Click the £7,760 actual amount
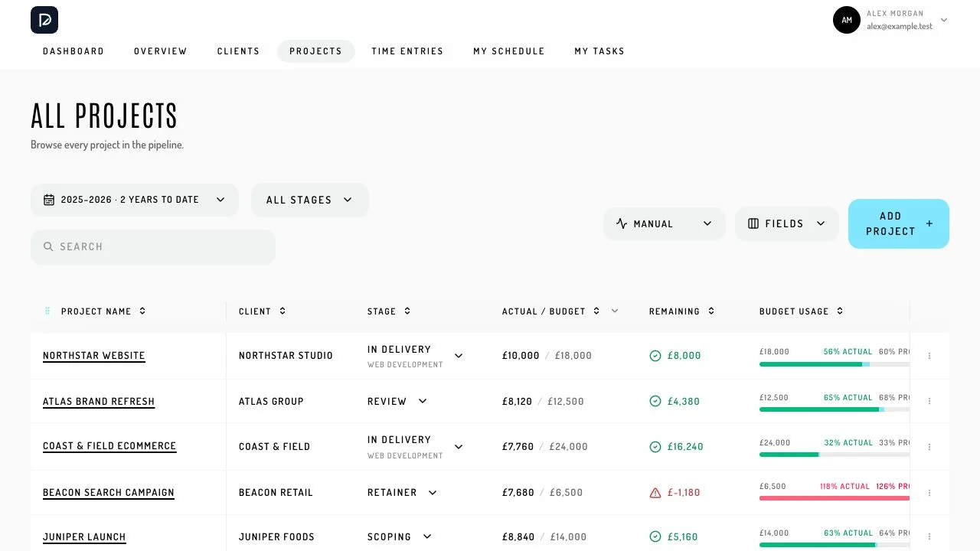 click(518, 447)
